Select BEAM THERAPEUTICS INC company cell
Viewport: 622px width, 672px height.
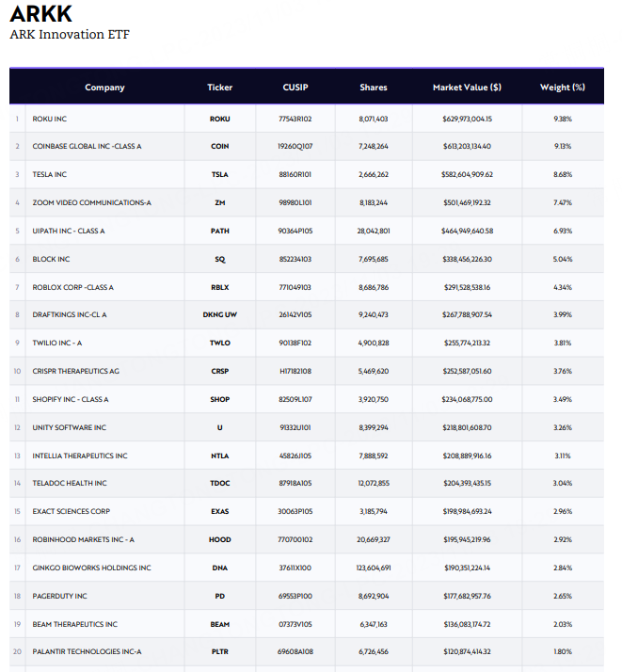(105, 624)
